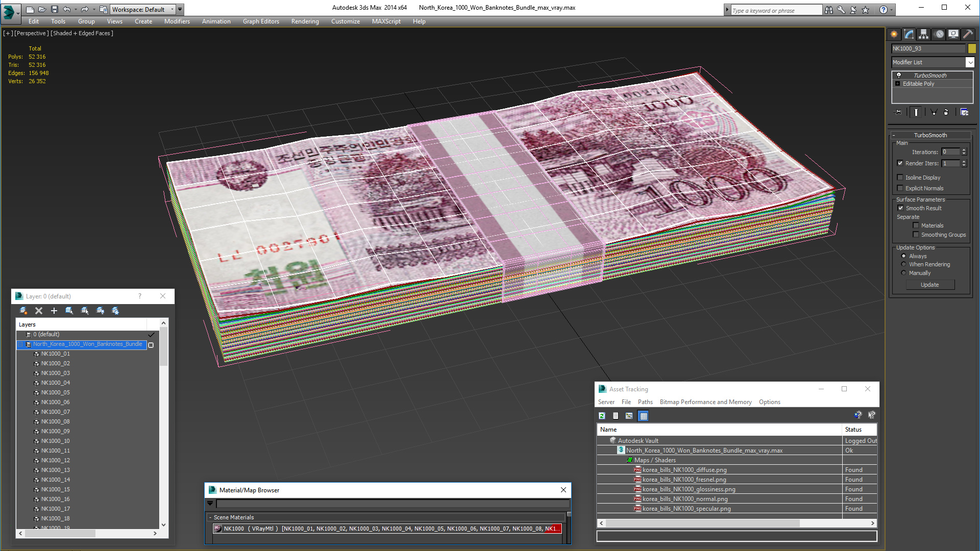The width and height of the screenshot is (980, 551).
Task: Click Make Unique icon below modifier stack
Action: pyautogui.click(x=934, y=112)
